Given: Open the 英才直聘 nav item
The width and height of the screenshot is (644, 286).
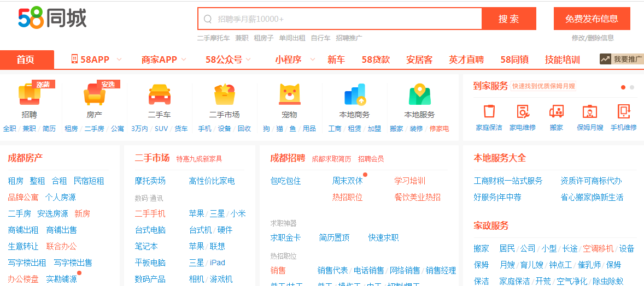Looking at the screenshot, I should click(x=466, y=59).
